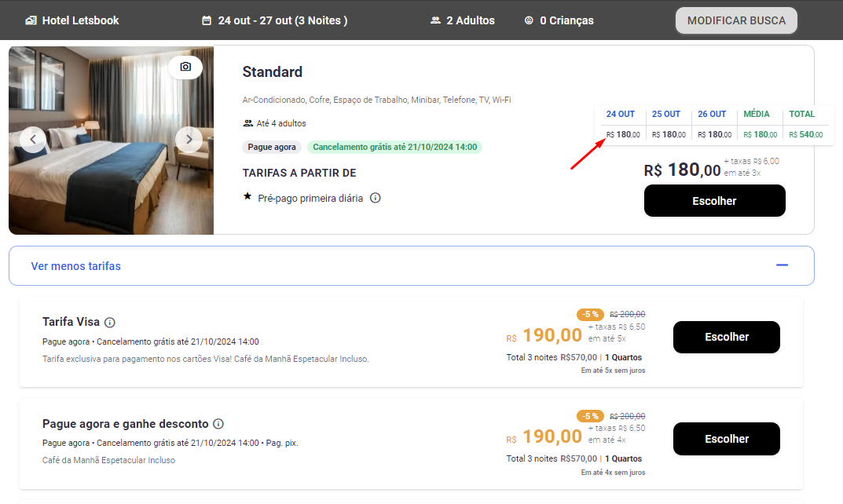Viewport: 843px width, 504px height.
Task: Click the Tarifa Visa -5% discount badge
Action: (590, 314)
